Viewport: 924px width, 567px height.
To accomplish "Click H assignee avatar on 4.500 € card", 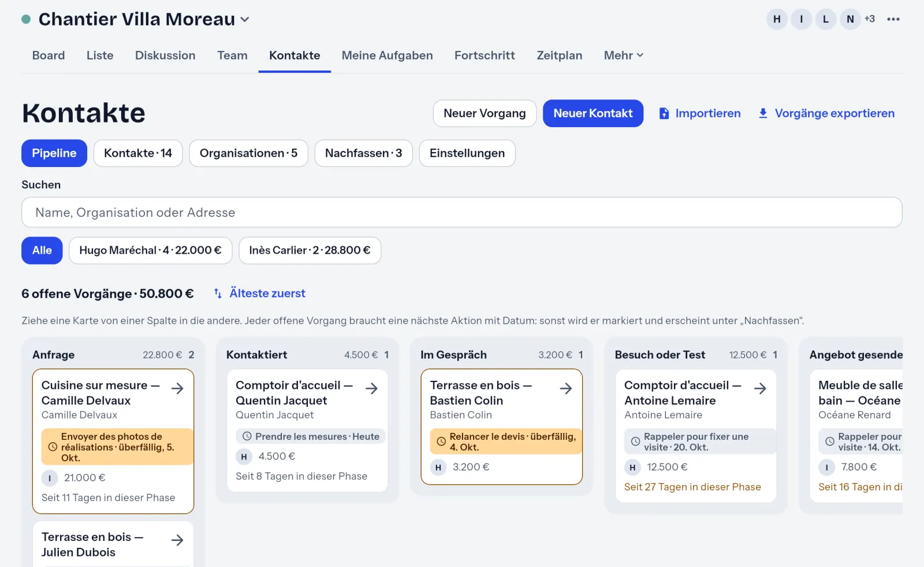I will point(244,457).
